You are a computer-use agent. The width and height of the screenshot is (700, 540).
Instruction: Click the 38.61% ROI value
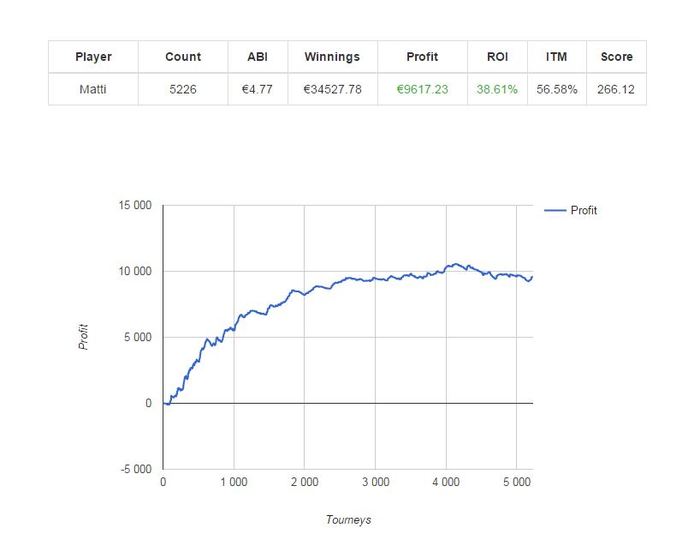(x=497, y=89)
